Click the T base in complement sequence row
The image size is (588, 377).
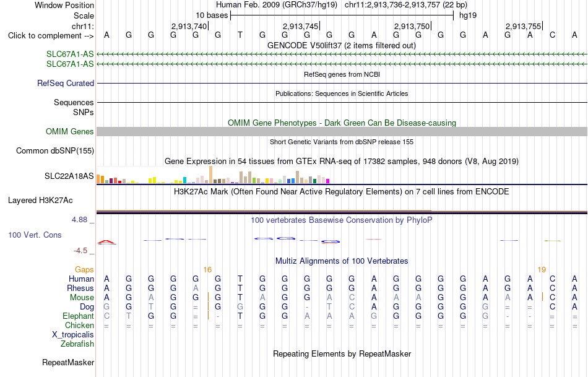tap(240, 35)
